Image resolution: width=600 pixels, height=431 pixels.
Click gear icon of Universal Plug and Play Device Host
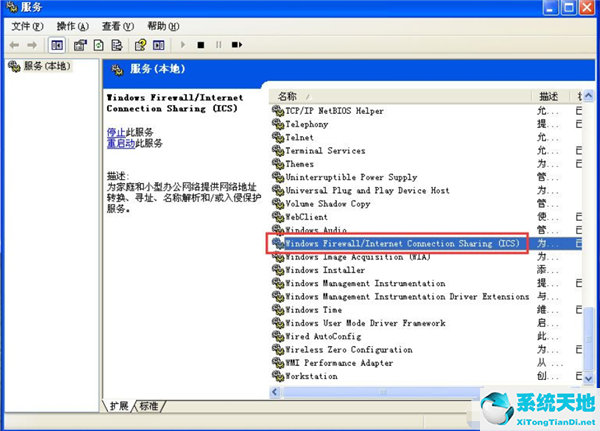tap(278, 190)
